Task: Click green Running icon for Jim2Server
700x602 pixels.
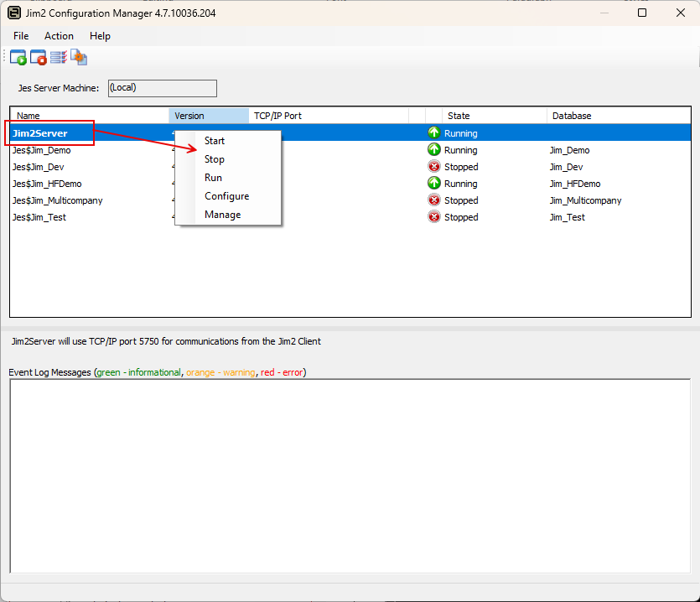Action: tap(434, 132)
